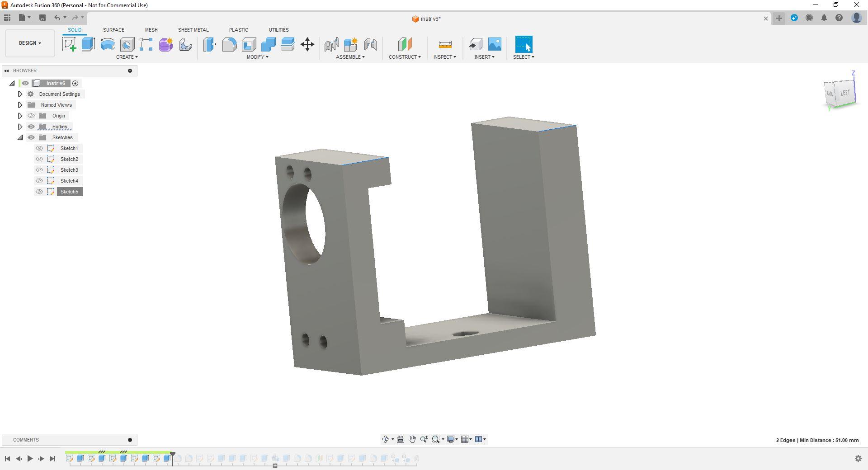
Task: Activate the Fillet tool
Action: click(229, 44)
